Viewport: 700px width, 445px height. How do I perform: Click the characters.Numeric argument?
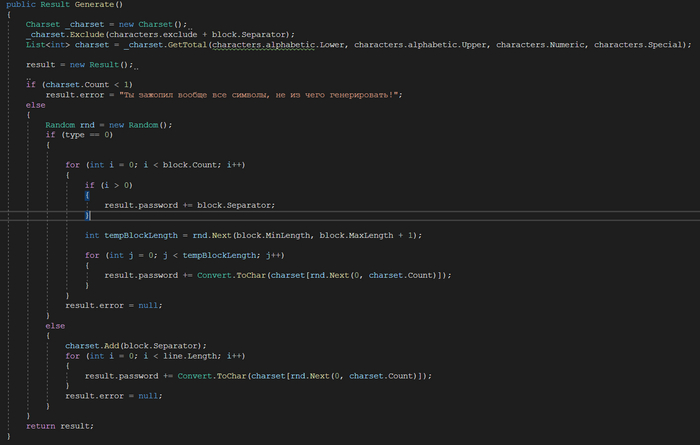click(540, 45)
